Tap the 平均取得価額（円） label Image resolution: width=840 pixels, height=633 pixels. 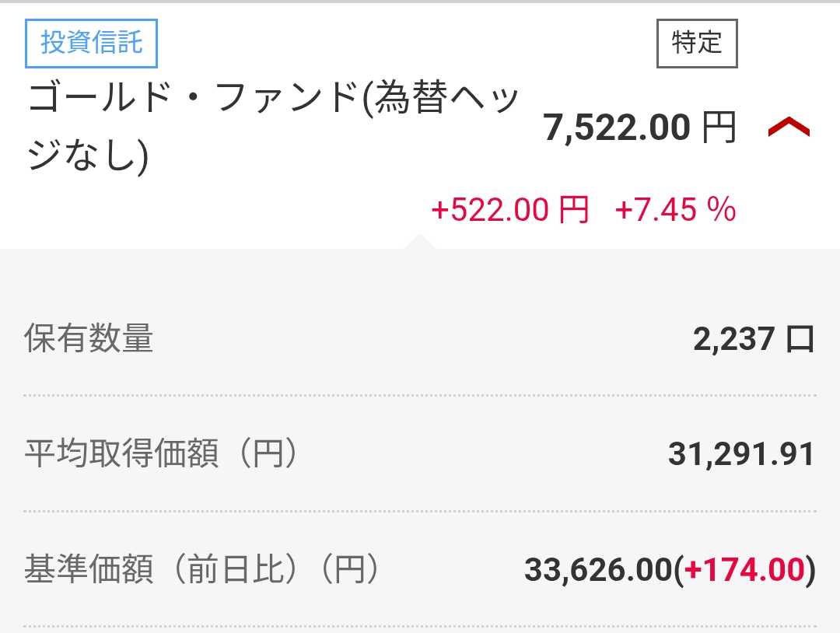(x=161, y=455)
